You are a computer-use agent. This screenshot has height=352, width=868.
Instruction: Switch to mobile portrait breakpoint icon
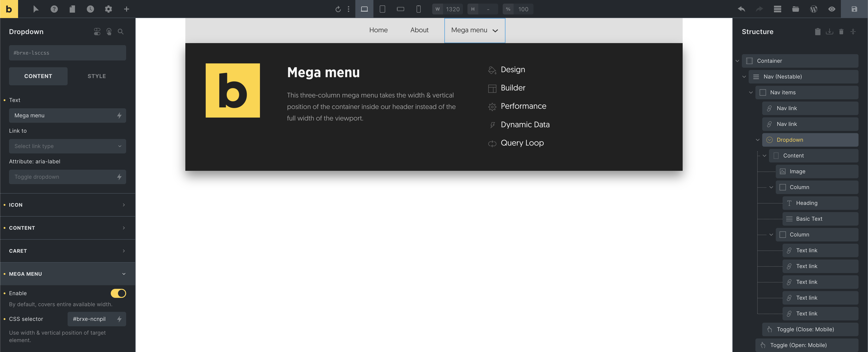pyautogui.click(x=418, y=9)
